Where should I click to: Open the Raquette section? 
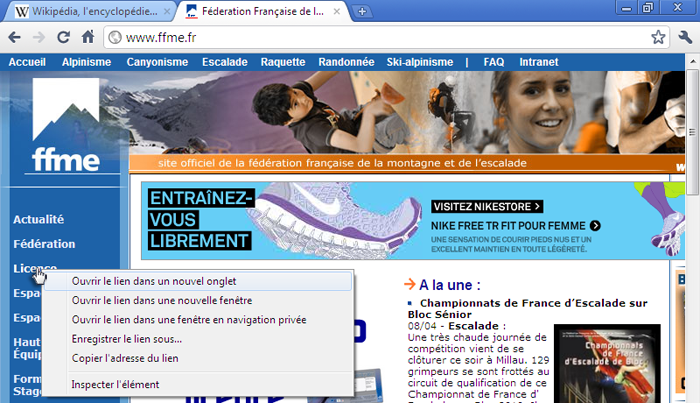point(283,62)
